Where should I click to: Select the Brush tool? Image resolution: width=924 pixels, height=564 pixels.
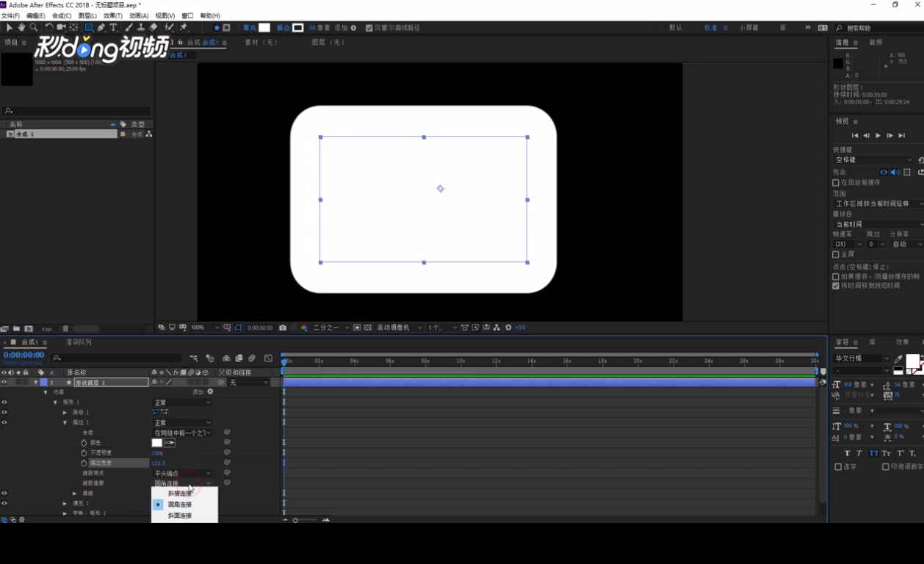[129, 28]
